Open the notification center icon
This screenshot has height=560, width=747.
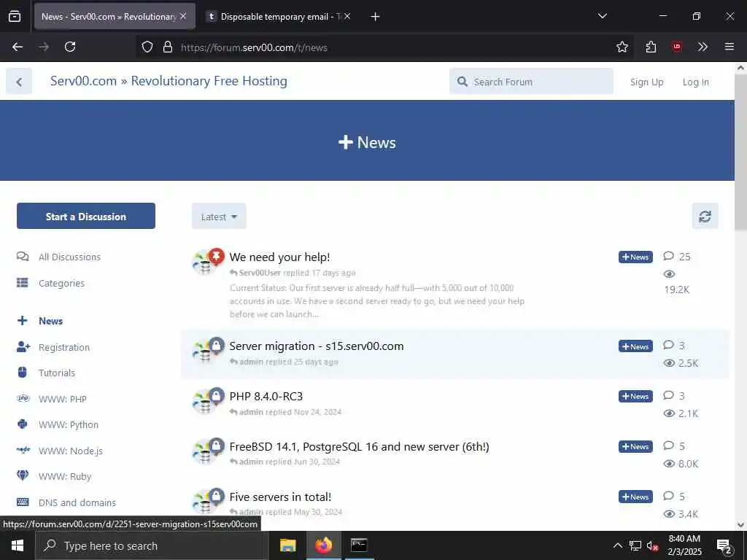tap(724, 547)
